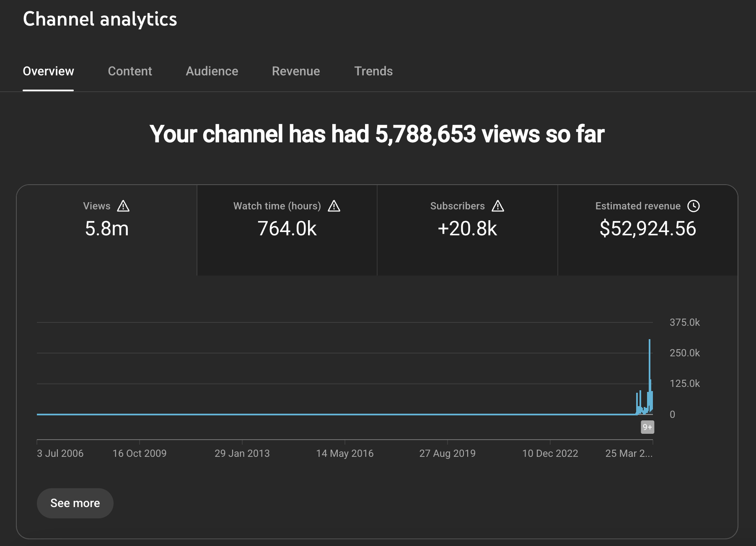Click the 10 Dec 2022 date label

[550, 453]
